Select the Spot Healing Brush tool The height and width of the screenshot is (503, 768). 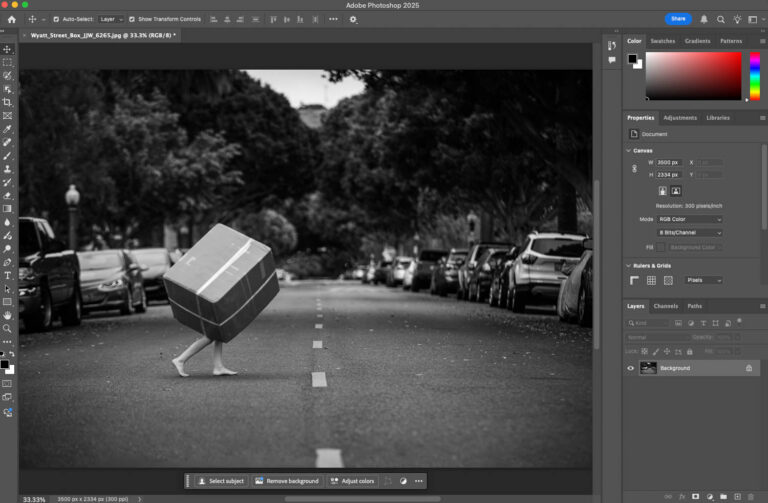pyautogui.click(x=7, y=142)
